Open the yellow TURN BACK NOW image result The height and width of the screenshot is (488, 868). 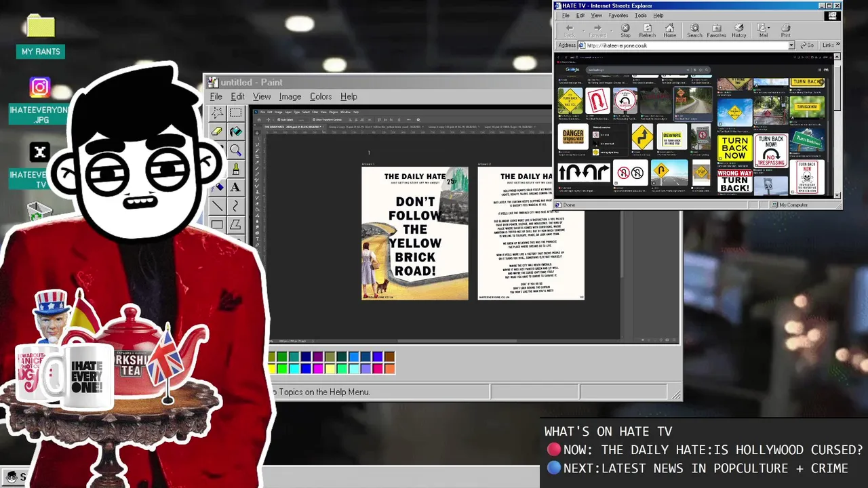click(734, 148)
